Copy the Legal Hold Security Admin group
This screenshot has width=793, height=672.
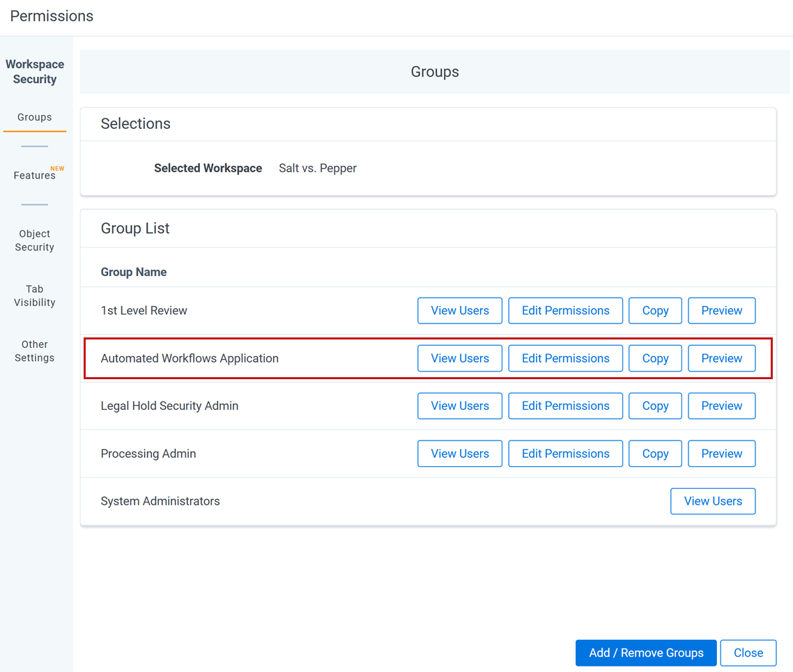click(655, 406)
